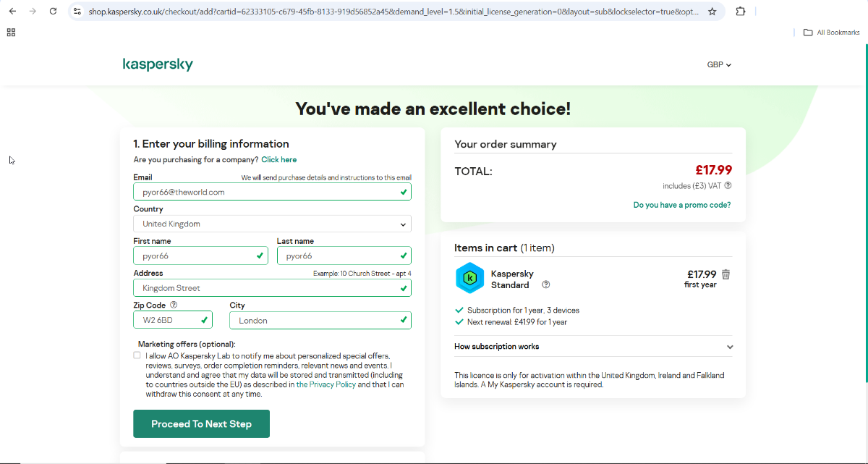Viewport: 868px width, 464px height.
Task: Enable the marketing offers checkbox
Action: pyautogui.click(x=137, y=355)
